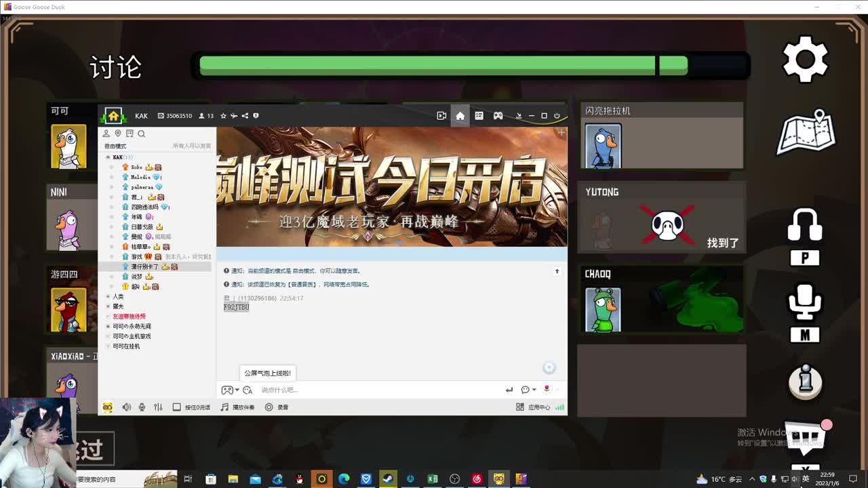Share the channel via share icon
Viewport: 868px width, 488px height.
coord(245,116)
